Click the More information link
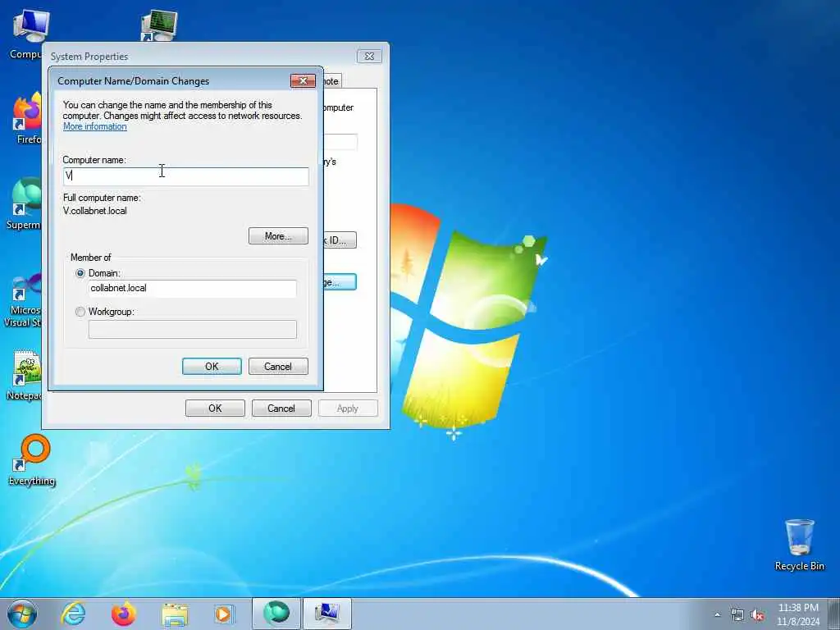840x630 pixels. pos(95,126)
